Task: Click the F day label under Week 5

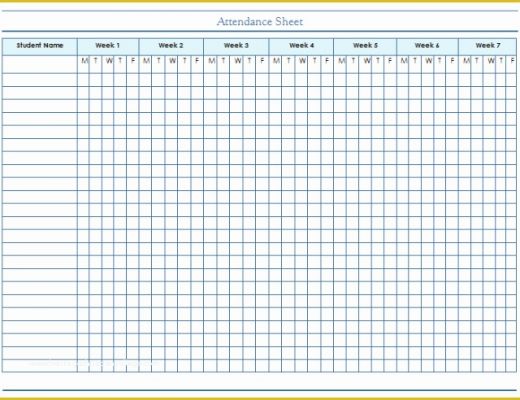Action: 390,61
